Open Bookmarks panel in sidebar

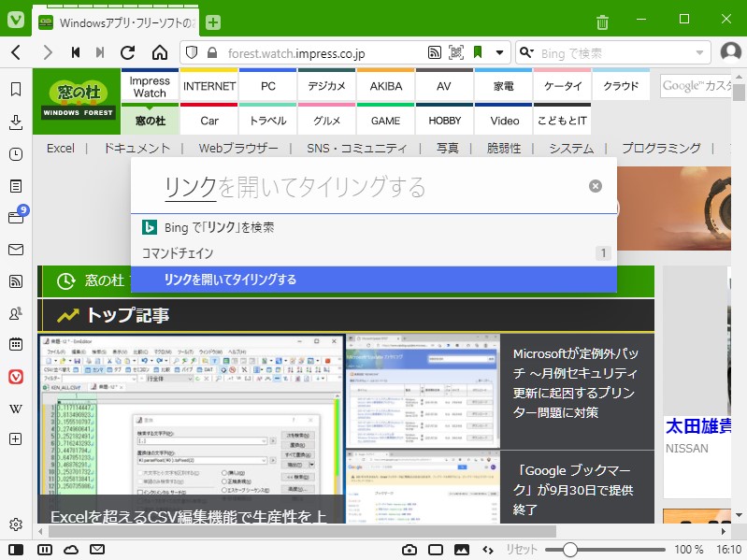(16, 89)
